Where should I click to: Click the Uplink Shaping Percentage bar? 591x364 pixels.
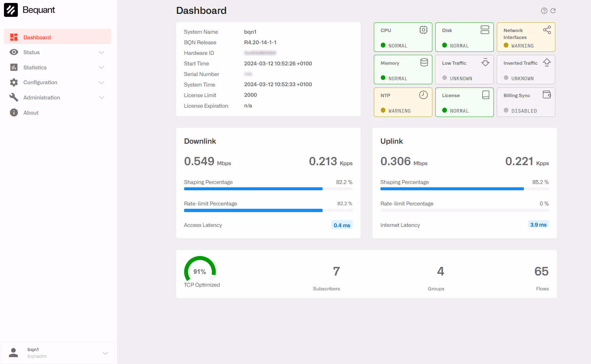[464, 189]
